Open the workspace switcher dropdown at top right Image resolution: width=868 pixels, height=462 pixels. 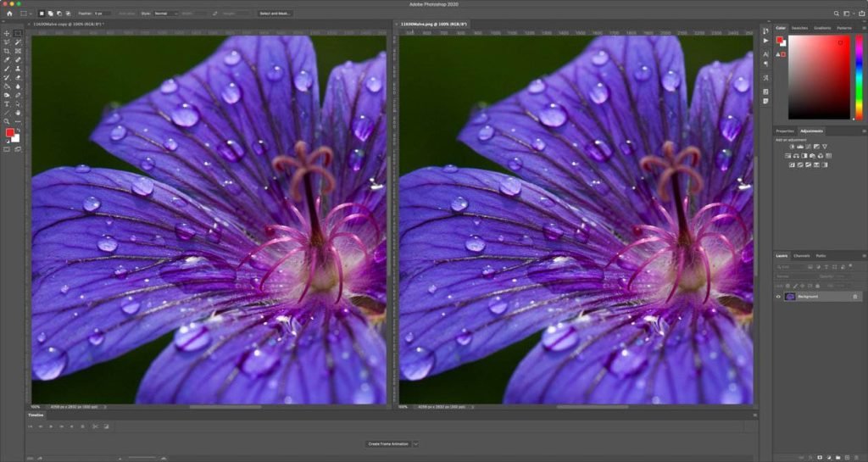[849, 14]
